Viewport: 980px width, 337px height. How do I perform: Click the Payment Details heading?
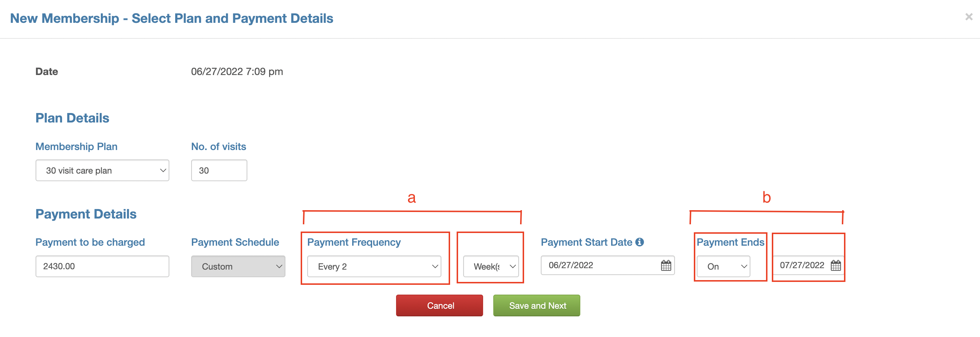click(x=86, y=214)
